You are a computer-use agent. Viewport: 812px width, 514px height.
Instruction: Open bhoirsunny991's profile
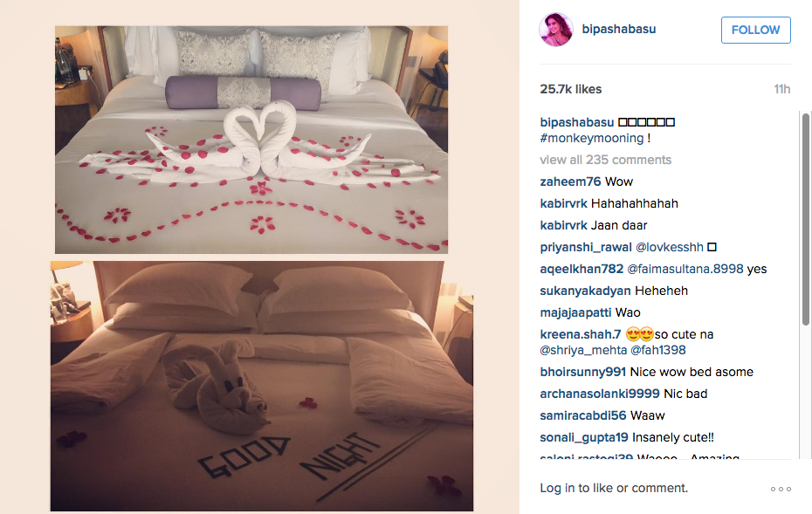pyautogui.click(x=583, y=372)
